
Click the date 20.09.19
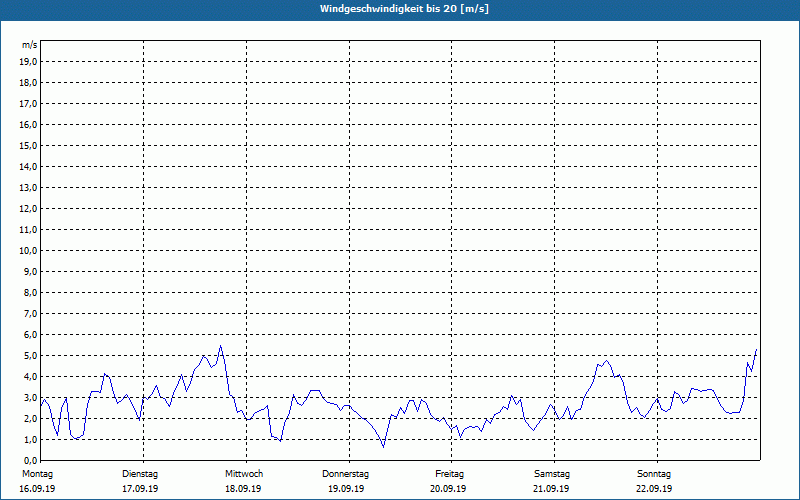pos(448,489)
